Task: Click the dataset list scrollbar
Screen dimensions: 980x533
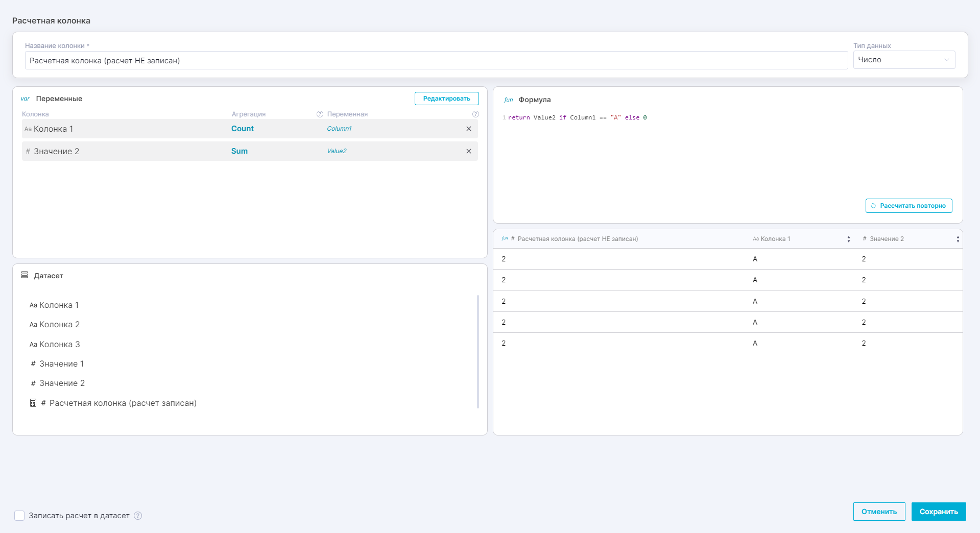Action: (x=478, y=351)
